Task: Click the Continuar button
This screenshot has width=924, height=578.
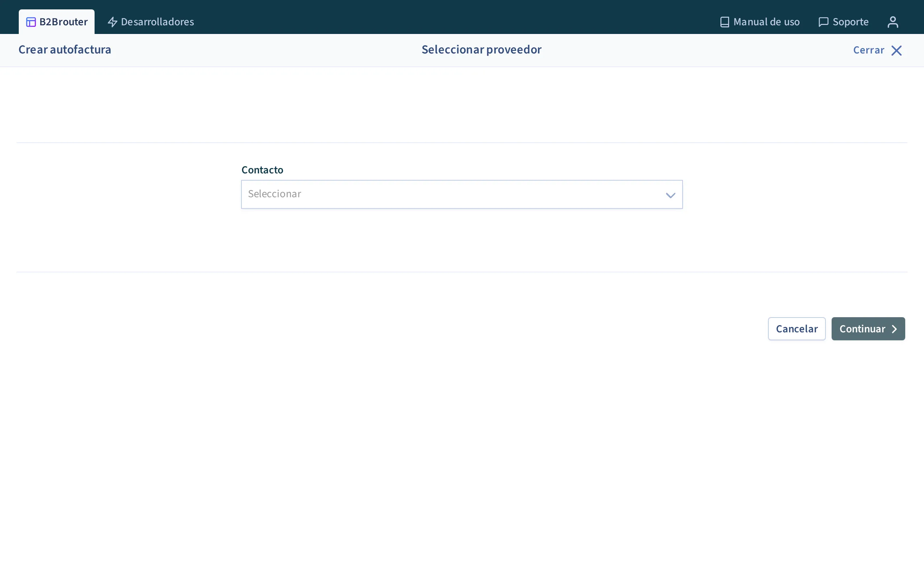Action: point(868,329)
